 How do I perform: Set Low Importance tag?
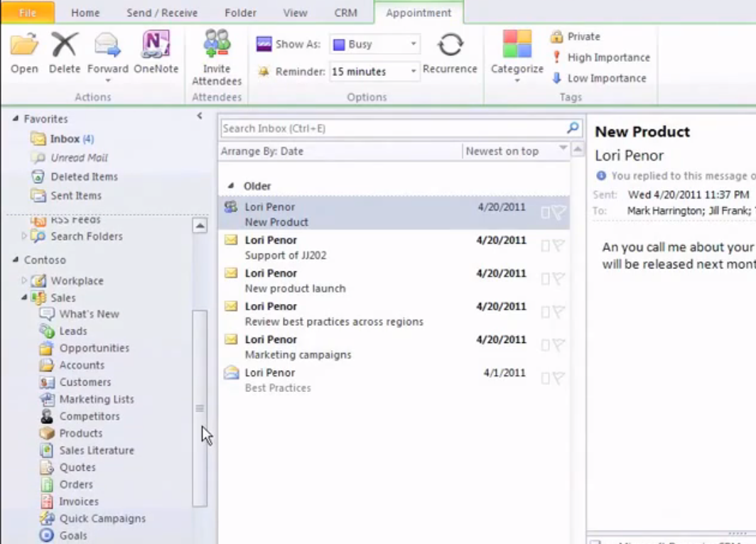(599, 78)
